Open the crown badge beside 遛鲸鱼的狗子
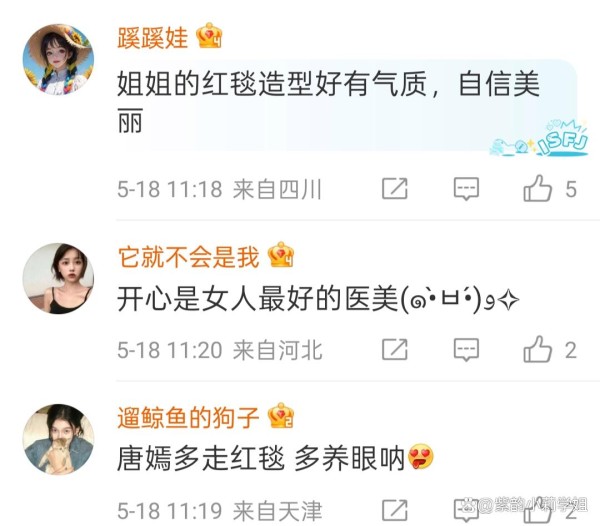This screenshot has height=526, width=600. point(281,416)
